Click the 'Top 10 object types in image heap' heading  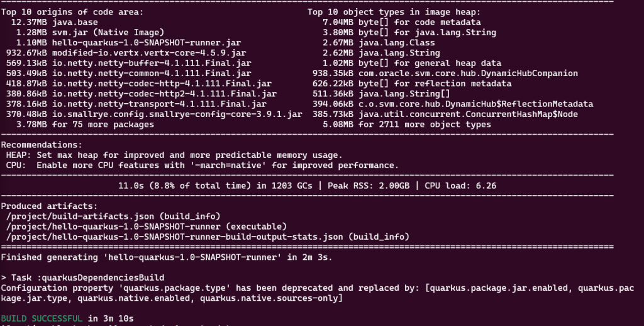(x=394, y=12)
